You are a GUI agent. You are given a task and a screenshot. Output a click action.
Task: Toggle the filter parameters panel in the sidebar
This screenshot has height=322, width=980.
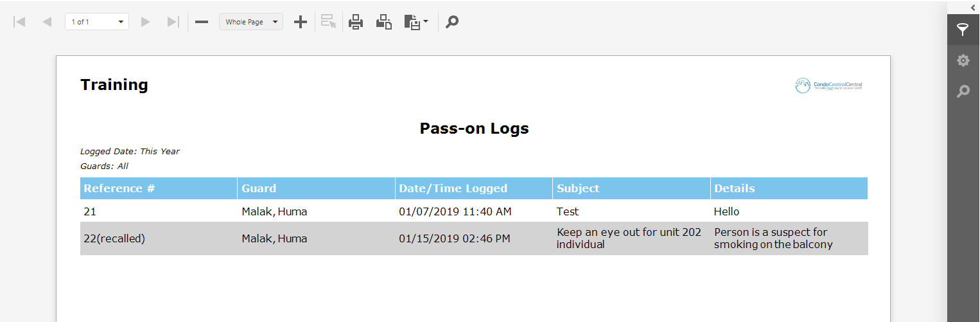pos(963,30)
